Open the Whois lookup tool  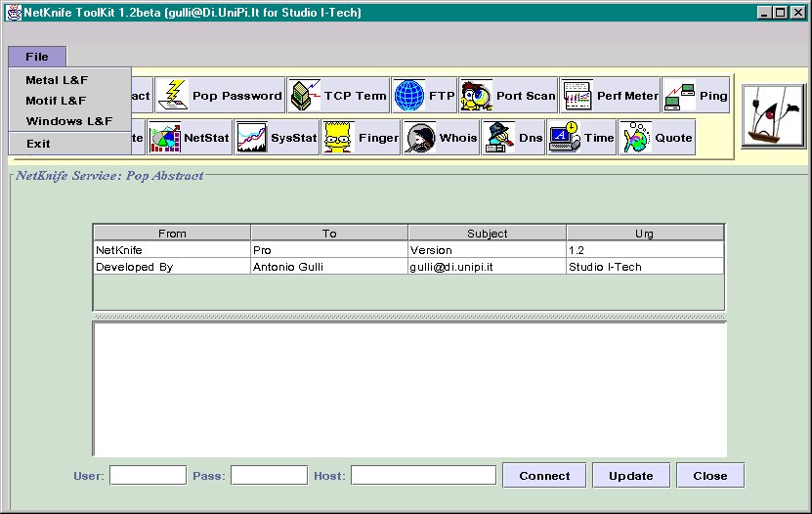pos(441,137)
